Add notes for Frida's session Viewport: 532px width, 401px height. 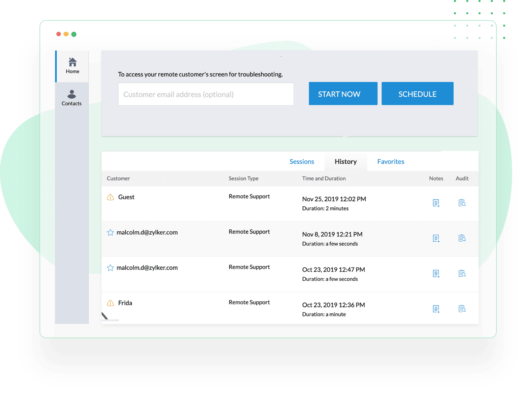[x=436, y=309]
